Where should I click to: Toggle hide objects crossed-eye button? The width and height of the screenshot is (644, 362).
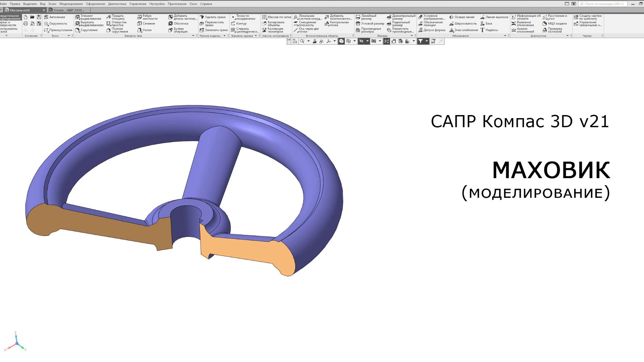361,41
